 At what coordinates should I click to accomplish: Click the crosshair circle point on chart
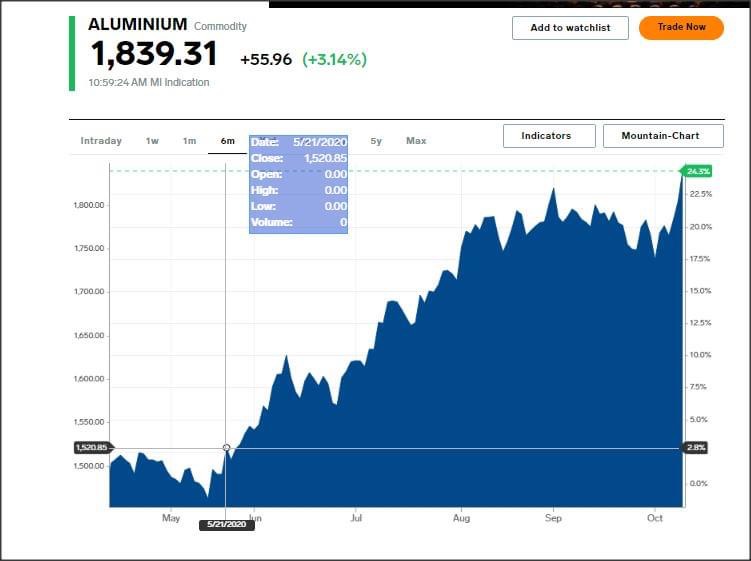(x=226, y=447)
